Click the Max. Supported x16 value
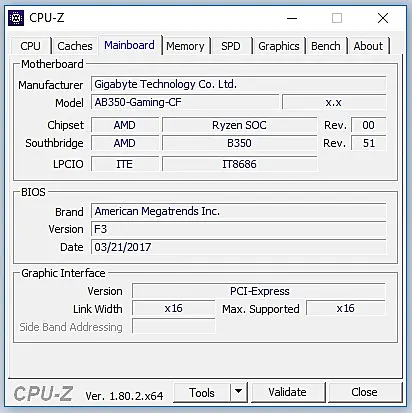 345,308
